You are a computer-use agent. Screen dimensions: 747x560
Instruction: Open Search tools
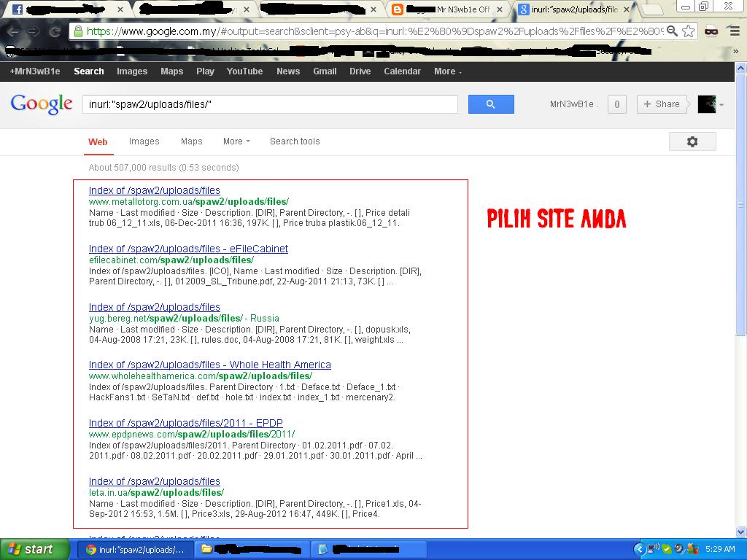click(x=295, y=141)
